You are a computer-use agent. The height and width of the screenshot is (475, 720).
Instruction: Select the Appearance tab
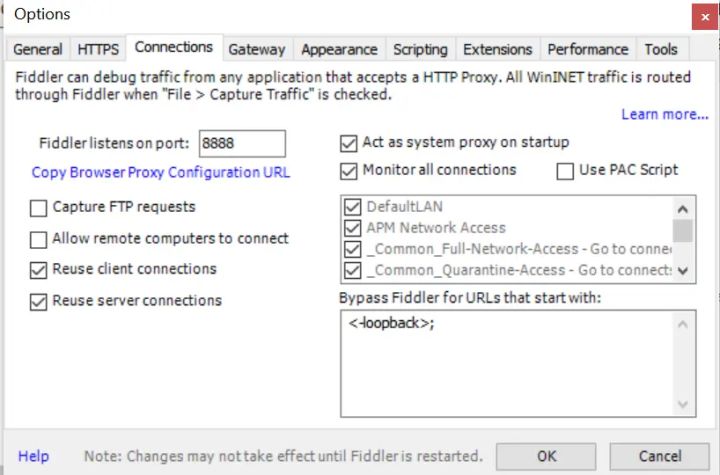tap(339, 49)
